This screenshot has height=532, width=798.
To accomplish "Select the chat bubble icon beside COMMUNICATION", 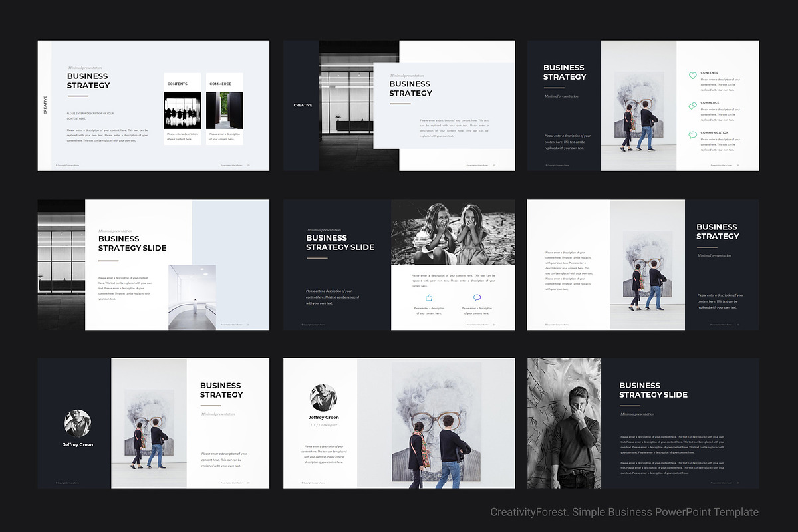I will click(692, 136).
